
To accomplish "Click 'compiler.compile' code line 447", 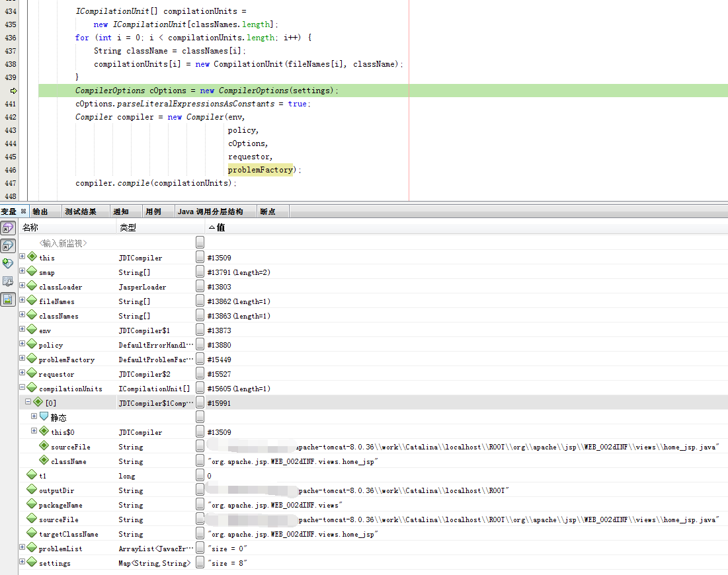I will pyautogui.click(x=156, y=183).
